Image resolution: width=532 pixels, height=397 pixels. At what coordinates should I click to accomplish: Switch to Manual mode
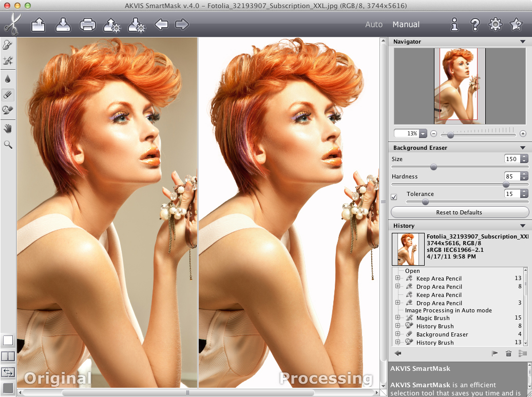click(406, 25)
